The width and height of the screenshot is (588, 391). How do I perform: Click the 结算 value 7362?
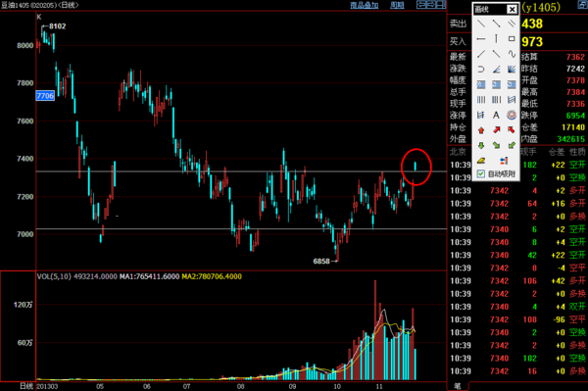pyautogui.click(x=575, y=57)
